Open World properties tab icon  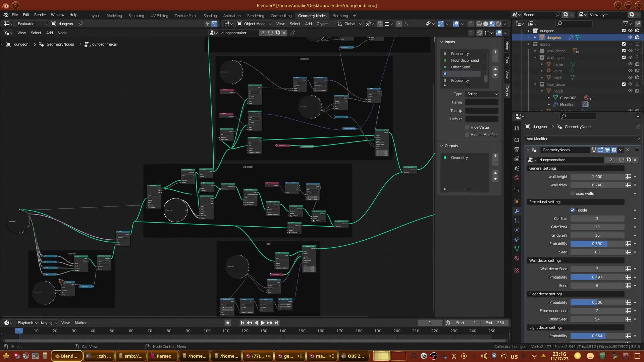coord(517,178)
